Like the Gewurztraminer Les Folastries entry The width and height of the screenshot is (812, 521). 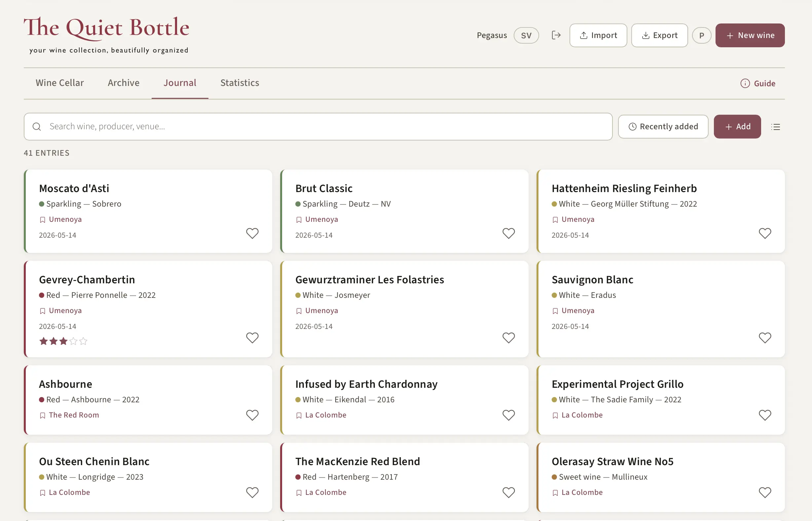click(508, 338)
